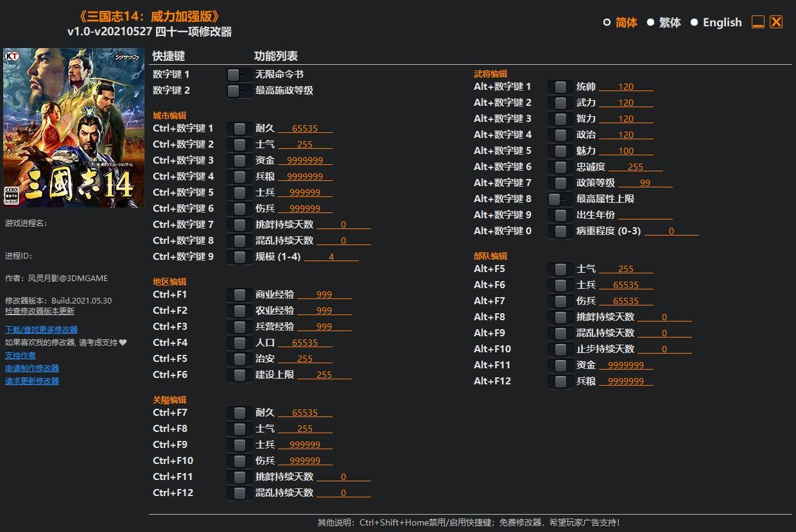Click the 地区编辑 section heading
Image resolution: width=796 pixels, height=532 pixels.
(x=169, y=282)
